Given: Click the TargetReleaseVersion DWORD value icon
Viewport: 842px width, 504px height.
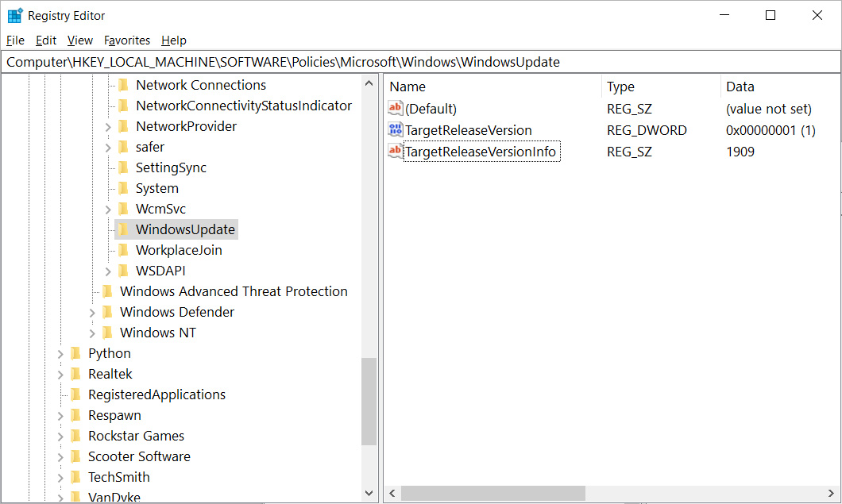Looking at the screenshot, I should click(x=396, y=129).
